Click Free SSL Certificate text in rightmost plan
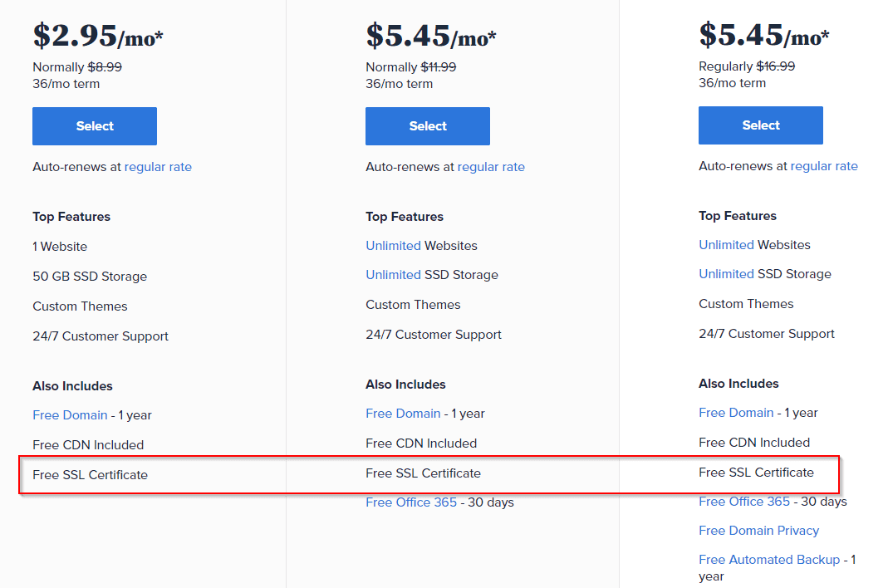The image size is (888, 588). click(756, 473)
